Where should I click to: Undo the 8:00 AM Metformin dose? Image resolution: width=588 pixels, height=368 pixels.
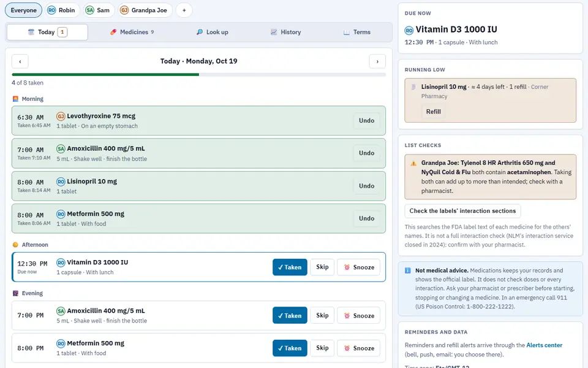point(366,218)
